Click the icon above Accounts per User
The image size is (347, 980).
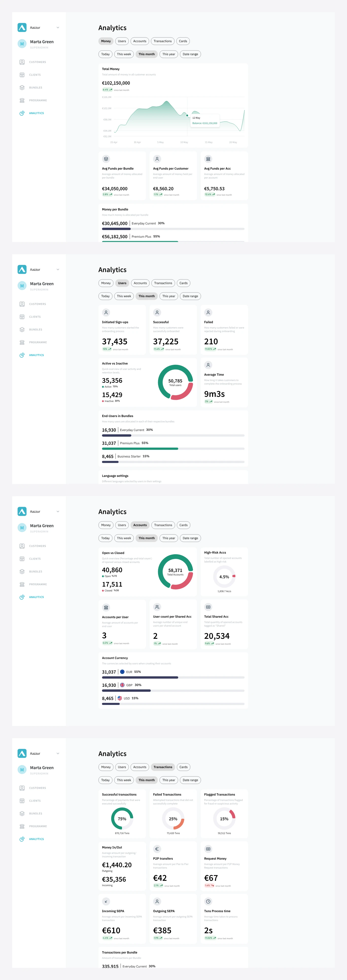pyautogui.click(x=106, y=608)
